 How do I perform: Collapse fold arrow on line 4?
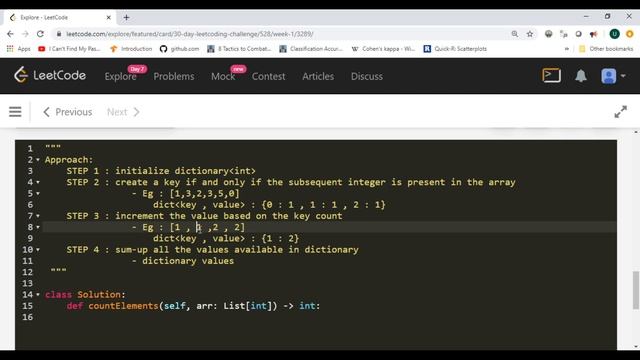38,182
